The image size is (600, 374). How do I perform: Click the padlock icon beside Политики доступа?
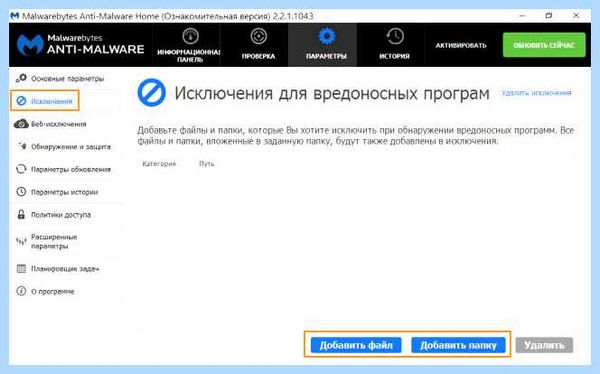pos(21,214)
